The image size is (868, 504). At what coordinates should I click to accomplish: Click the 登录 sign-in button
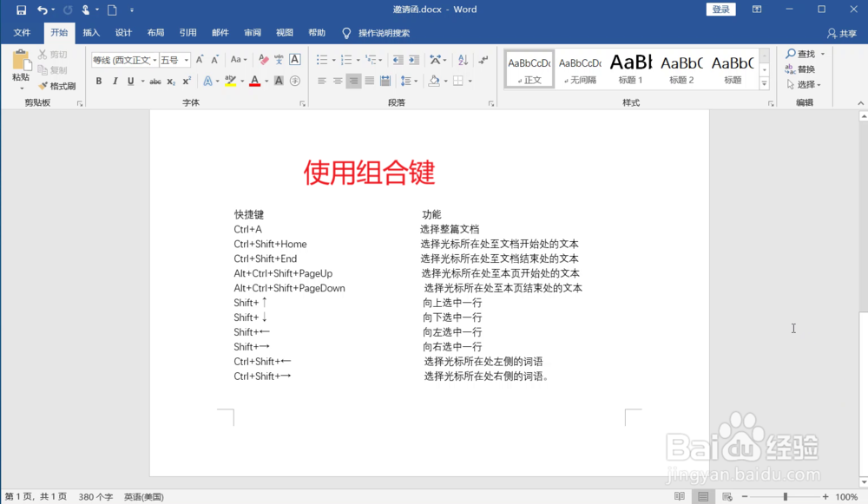pos(720,9)
